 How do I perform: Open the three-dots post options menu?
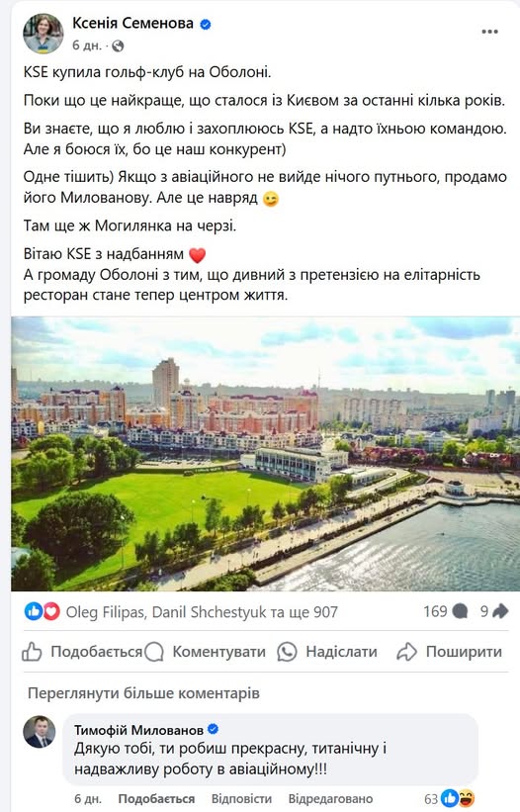[x=489, y=32]
